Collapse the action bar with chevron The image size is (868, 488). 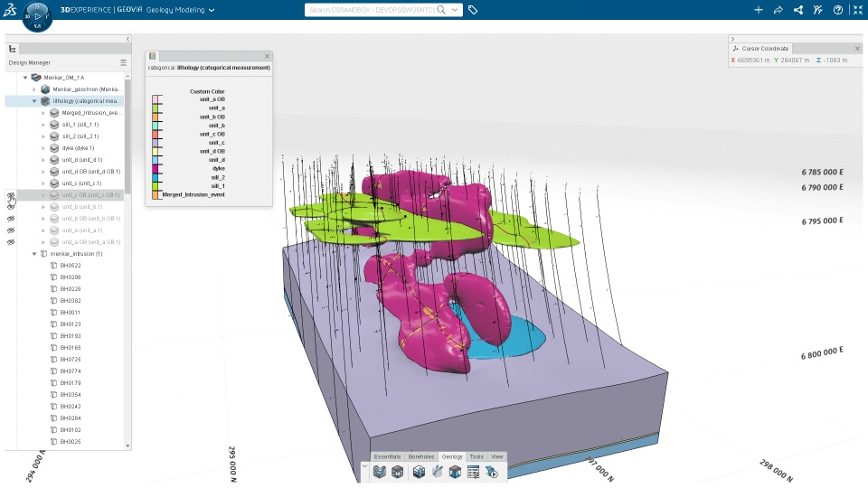[364, 466]
